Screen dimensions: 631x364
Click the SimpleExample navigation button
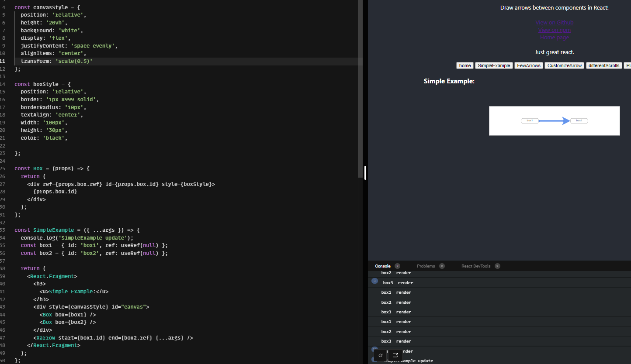(494, 65)
